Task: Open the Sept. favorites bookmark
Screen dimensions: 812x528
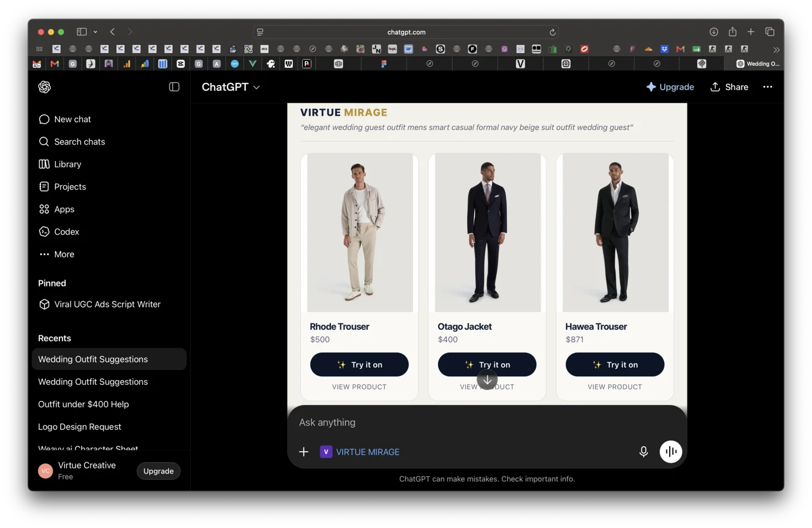Action: tap(392, 49)
